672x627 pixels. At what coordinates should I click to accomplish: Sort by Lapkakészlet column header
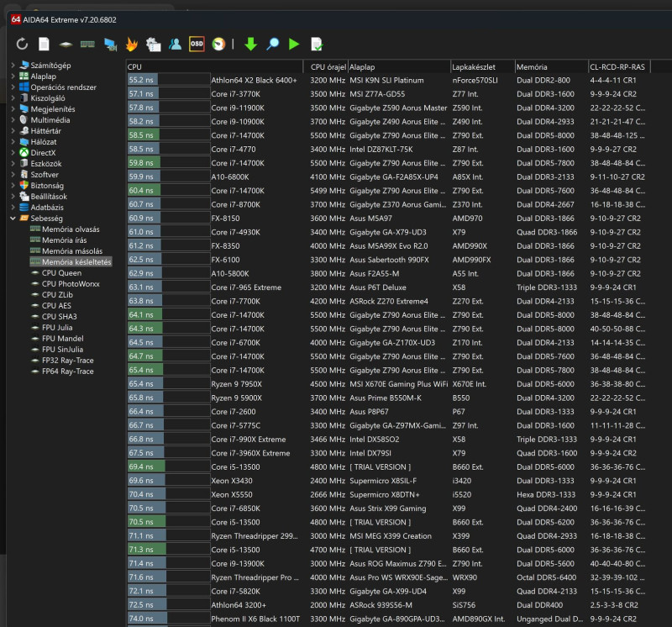[482, 67]
